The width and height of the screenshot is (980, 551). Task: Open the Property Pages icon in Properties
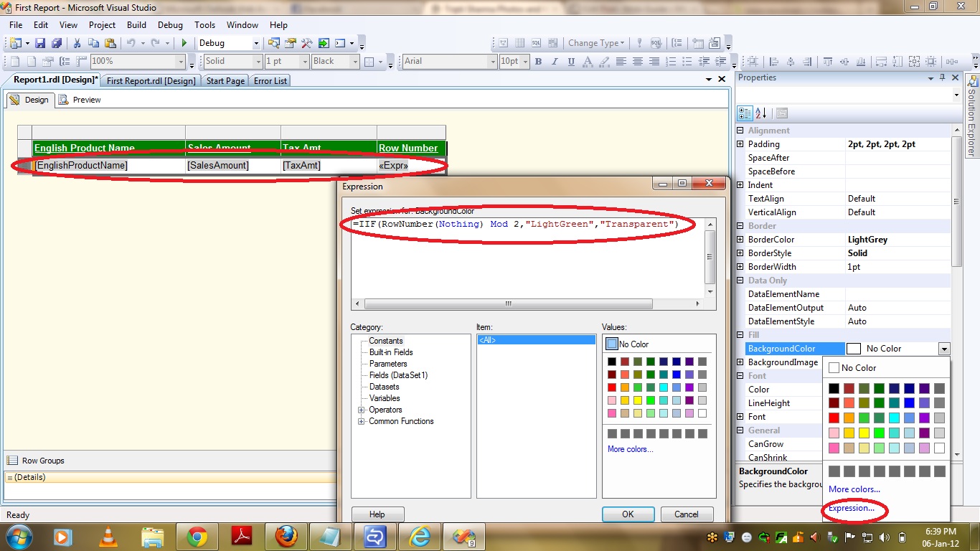pos(782,113)
